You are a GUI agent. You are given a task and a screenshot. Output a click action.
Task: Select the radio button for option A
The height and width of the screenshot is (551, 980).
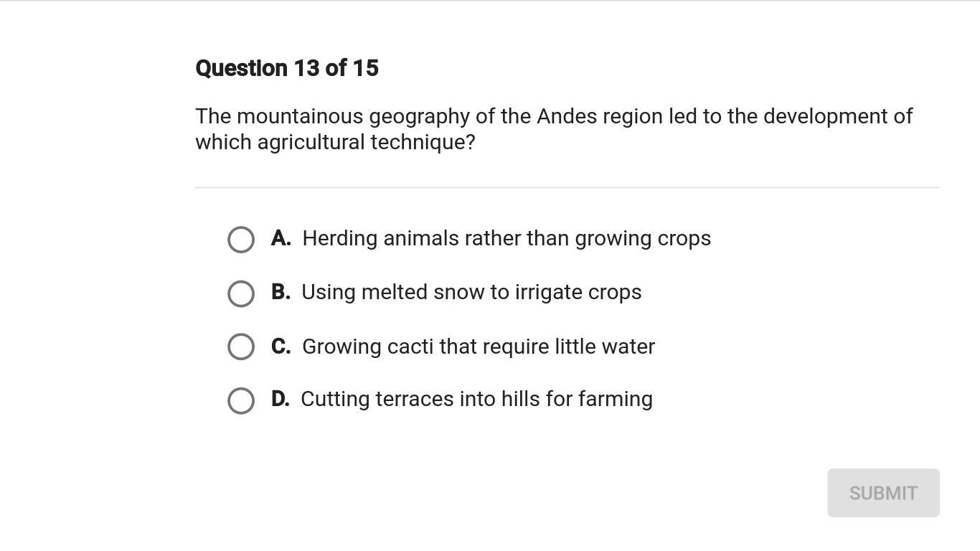click(x=241, y=240)
